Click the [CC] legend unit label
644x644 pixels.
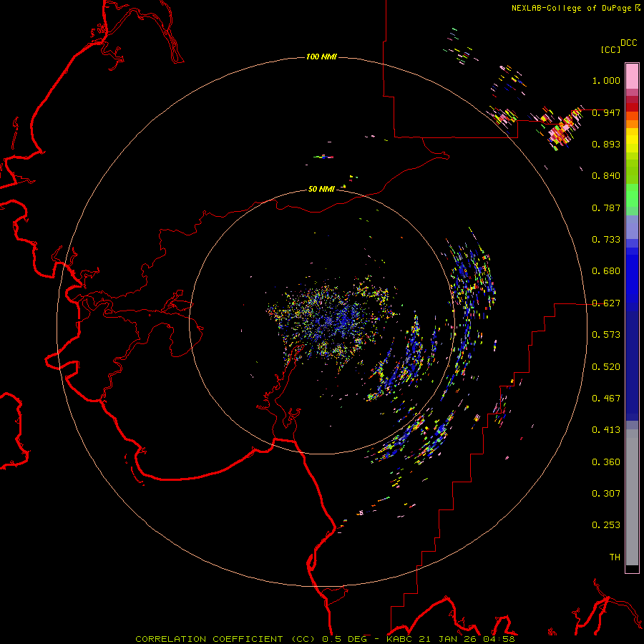pos(611,49)
